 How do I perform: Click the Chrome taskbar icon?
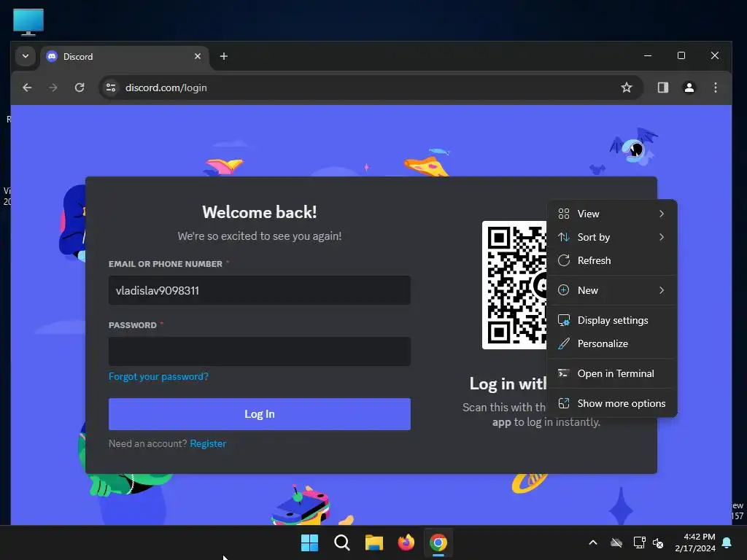click(x=438, y=542)
